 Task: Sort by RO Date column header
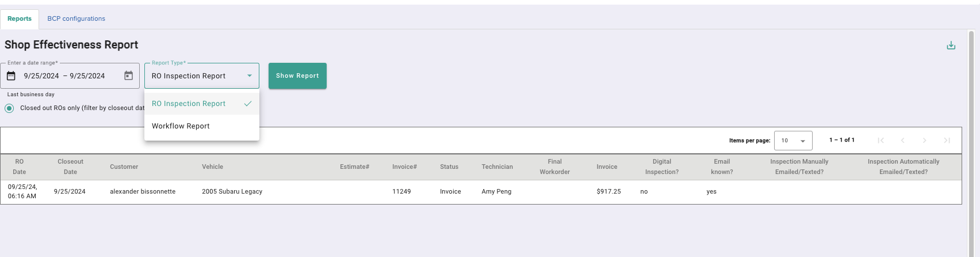20,167
